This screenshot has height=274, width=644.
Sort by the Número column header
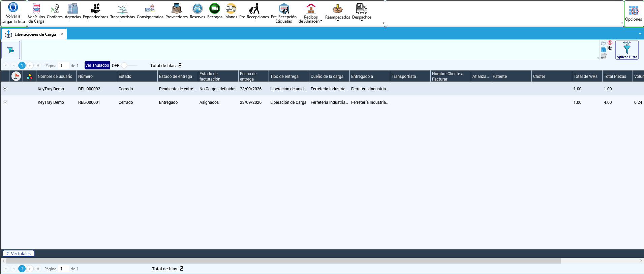tap(97, 77)
